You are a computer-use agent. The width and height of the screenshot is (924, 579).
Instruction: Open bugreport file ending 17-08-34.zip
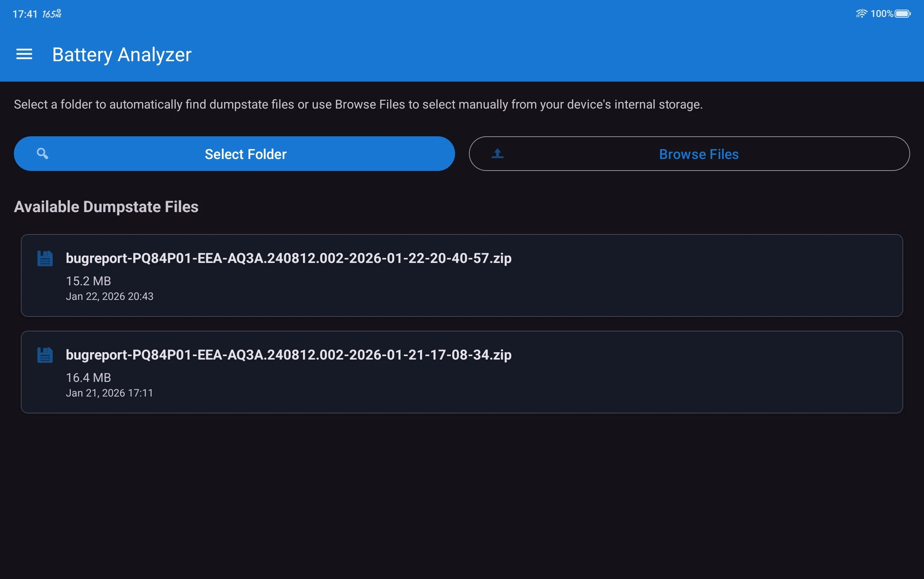coord(462,372)
